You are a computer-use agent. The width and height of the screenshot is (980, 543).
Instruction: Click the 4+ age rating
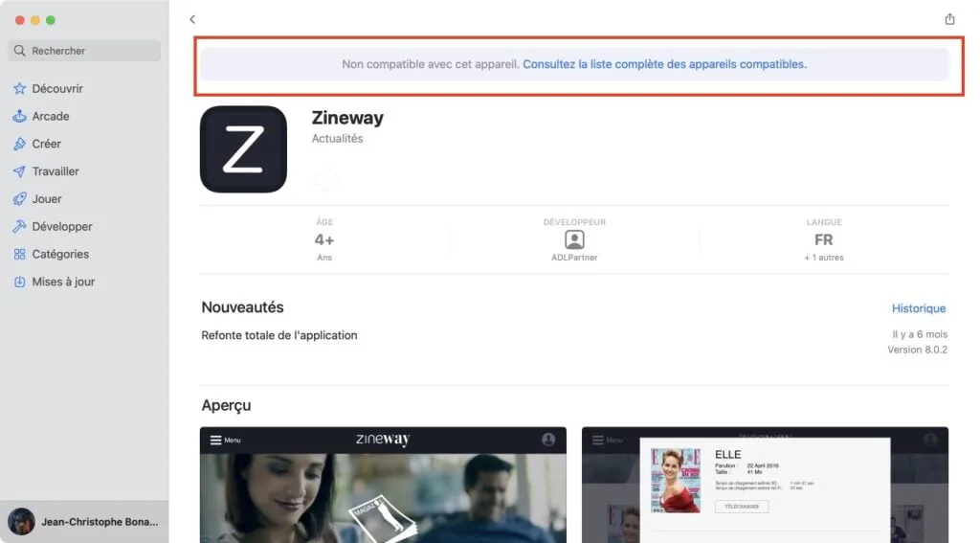point(323,239)
